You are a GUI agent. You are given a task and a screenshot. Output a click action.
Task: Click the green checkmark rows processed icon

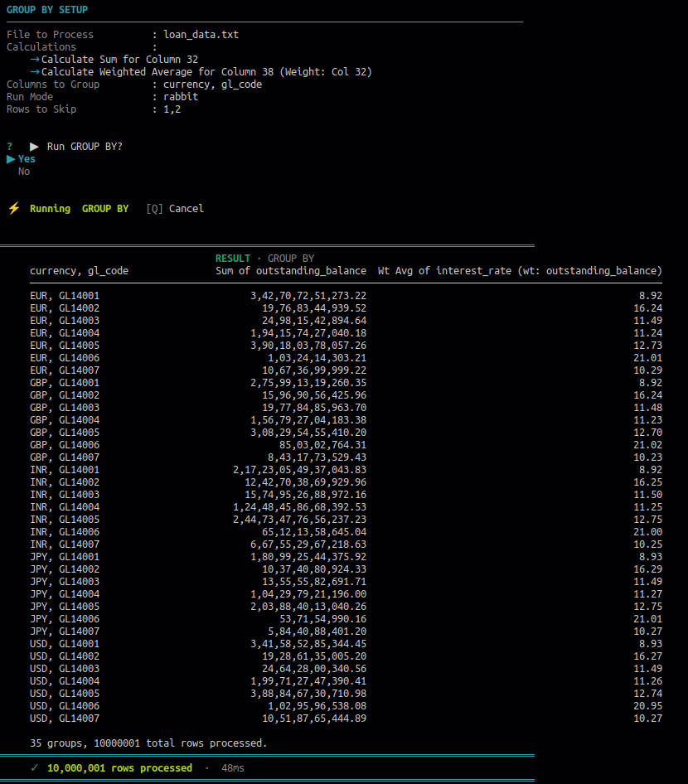click(x=35, y=767)
